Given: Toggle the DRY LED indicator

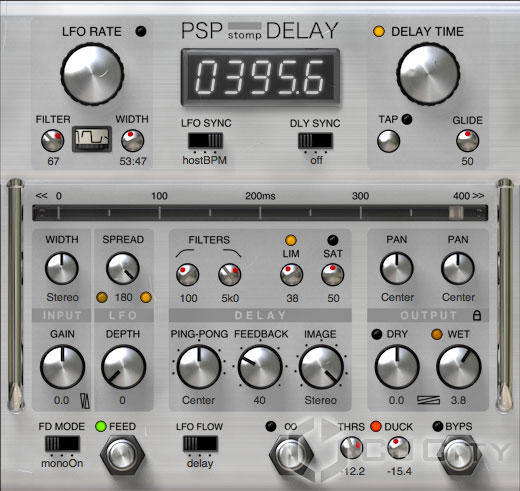Looking at the screenshot, I should [x=377, y=334].
